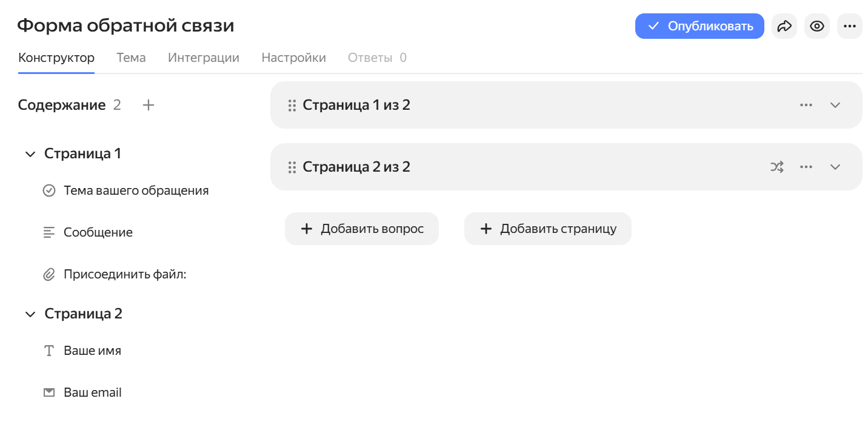Expand the Страница 1 из 2 card
This screenshot has height=424, width=868.
(x=835, y=104)
